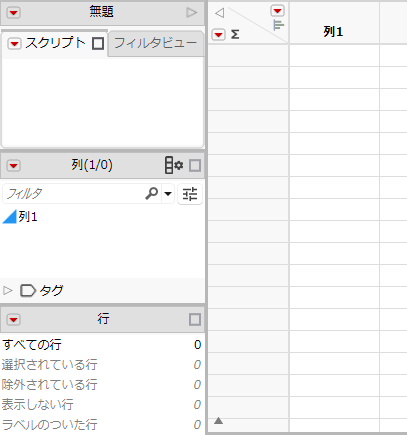Open the 無題 table red triangle menu
The image size is (407, 435).
[x=14, y=13]
